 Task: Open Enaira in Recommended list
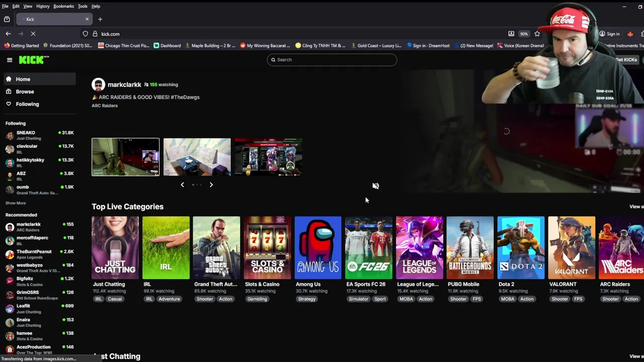[x=39, y=322]
